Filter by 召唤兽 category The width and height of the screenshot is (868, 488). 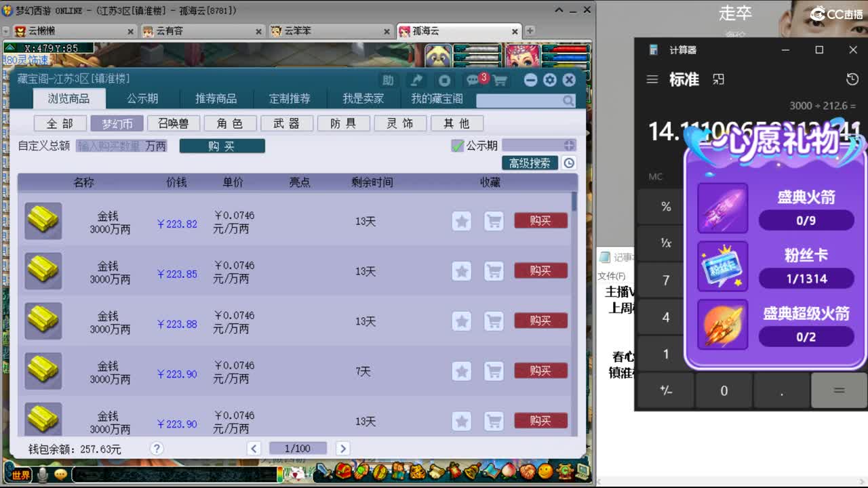(x=174, y=123)
